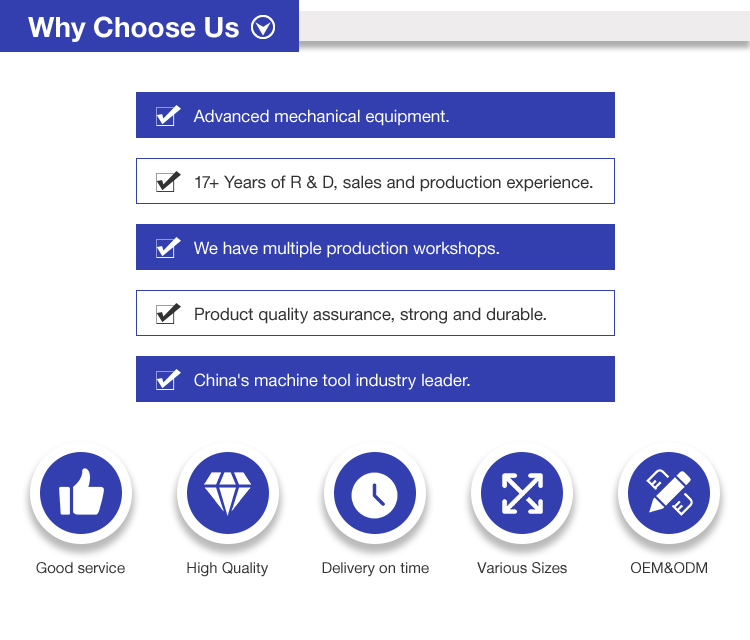Toggle checkbox beside China's machine tool industry leader
The height and width of the screenshot is (640, 750).
click(167, 380)
